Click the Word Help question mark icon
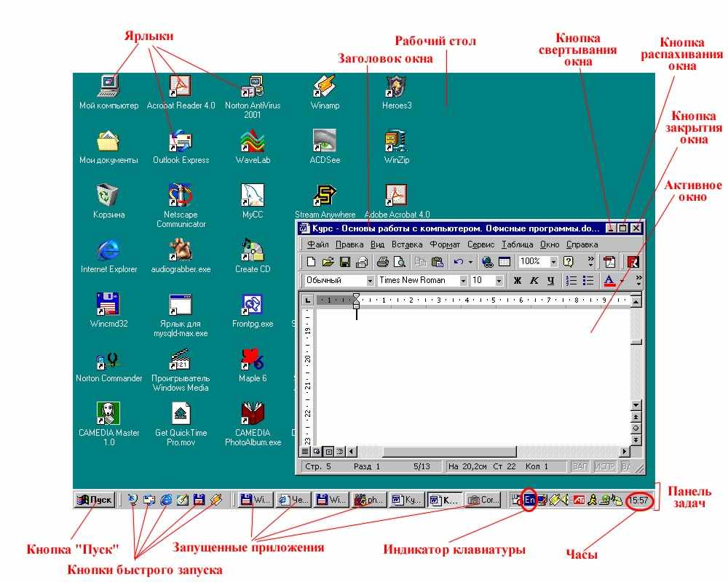Screen dimensions: 728x582 coord(569,262)
